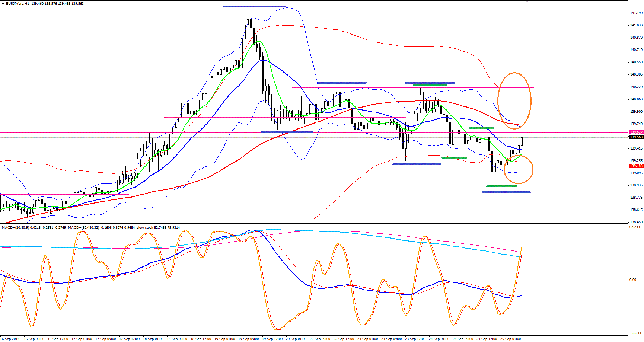Screen dimensions: 644x342
Task: Select the 23 Sep 17:00 time label
Action: pos(415,339)
